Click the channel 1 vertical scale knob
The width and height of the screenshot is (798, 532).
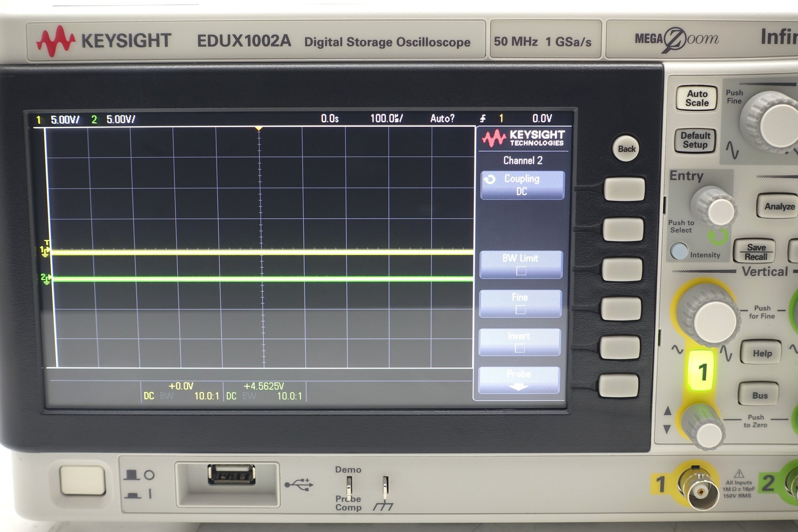click(x=710, y=316)
